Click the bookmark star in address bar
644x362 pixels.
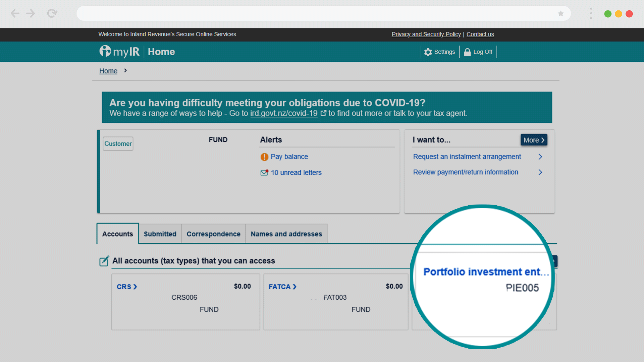(561, 13)
